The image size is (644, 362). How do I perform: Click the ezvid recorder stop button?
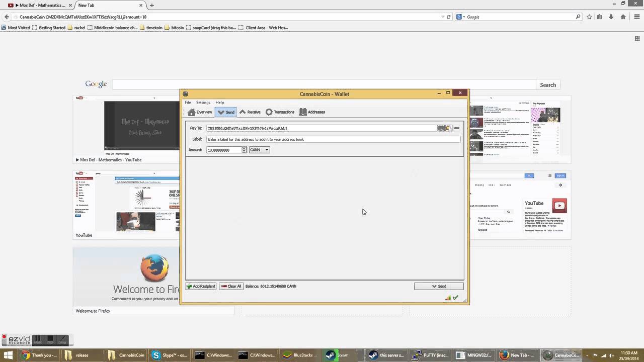(x=50, y=340)
